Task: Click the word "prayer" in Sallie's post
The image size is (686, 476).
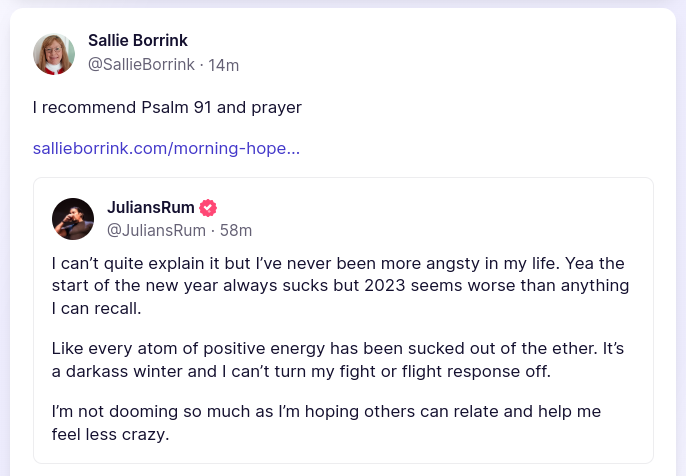Action: [277, 106]
